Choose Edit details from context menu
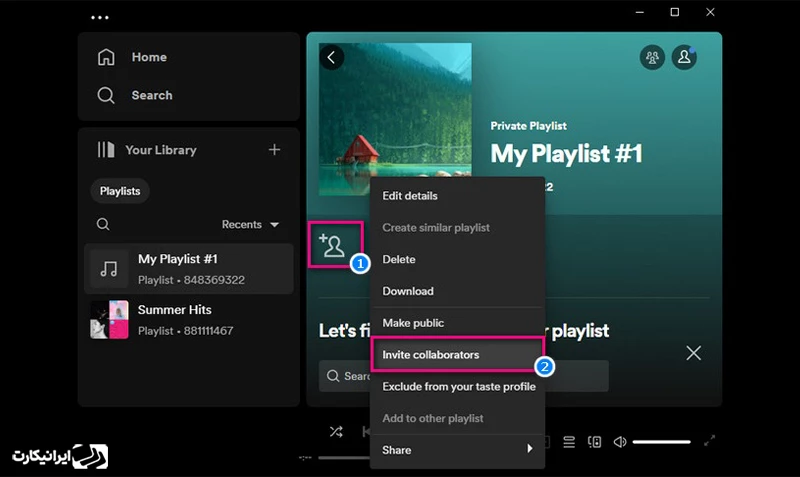 pos(457,196)
